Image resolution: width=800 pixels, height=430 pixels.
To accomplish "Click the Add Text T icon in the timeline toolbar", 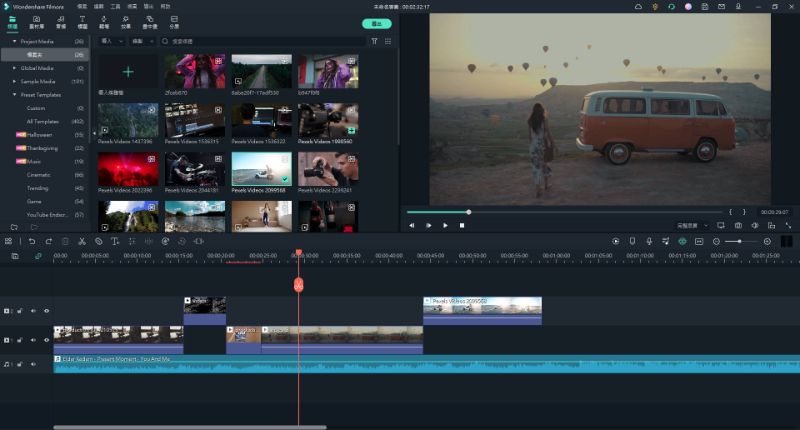I will (115, 241).
